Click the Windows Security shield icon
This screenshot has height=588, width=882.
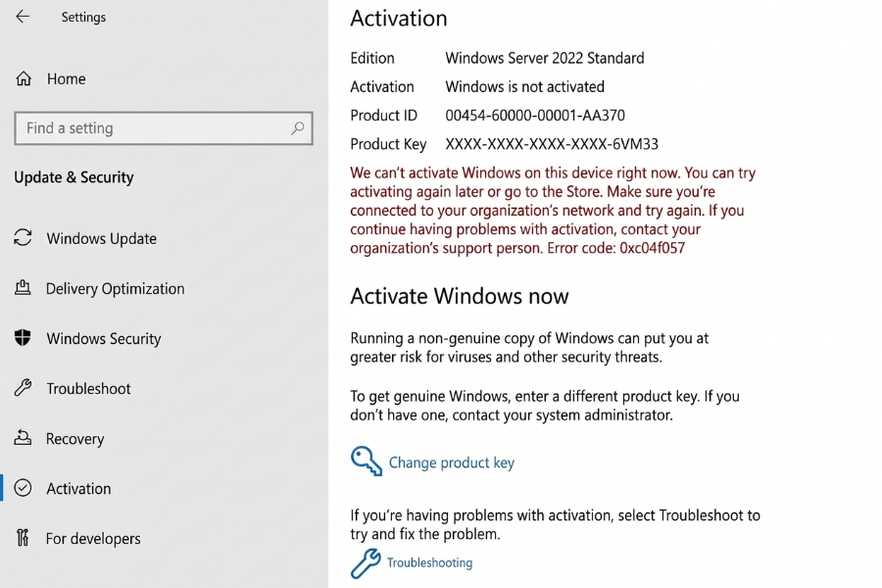tap(23, 337)
